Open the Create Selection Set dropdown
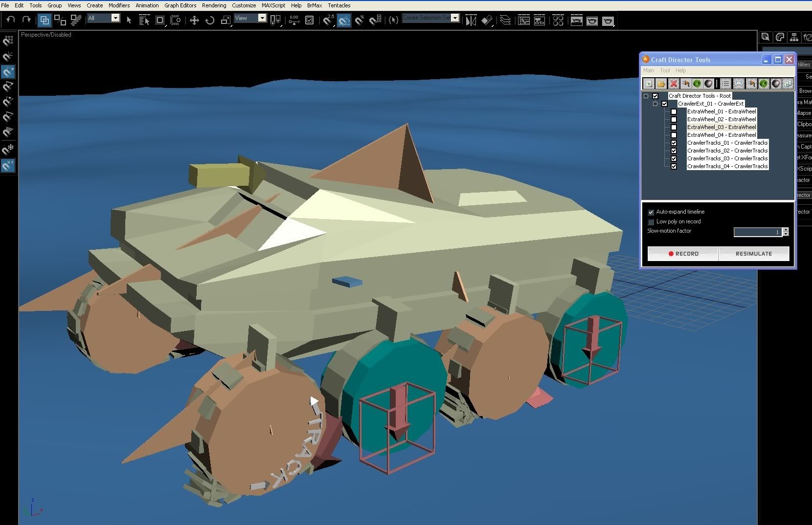This screenshot has width=812, height=525. 455,18
